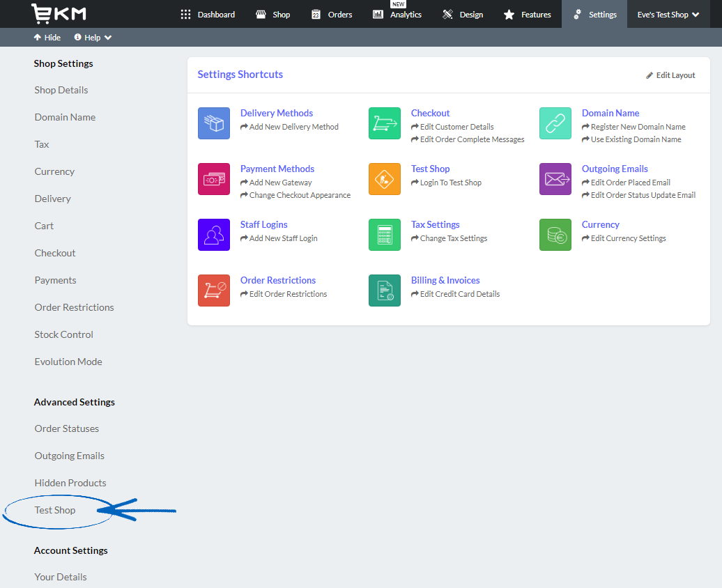This screenshot has width=722, height=588.
Task: Click the green Checkout trolley icon
Action: tap(385, 123)
